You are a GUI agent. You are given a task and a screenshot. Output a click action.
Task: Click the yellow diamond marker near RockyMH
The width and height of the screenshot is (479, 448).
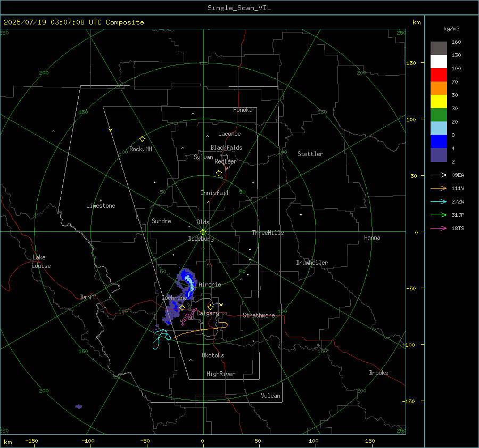(142, 139)
